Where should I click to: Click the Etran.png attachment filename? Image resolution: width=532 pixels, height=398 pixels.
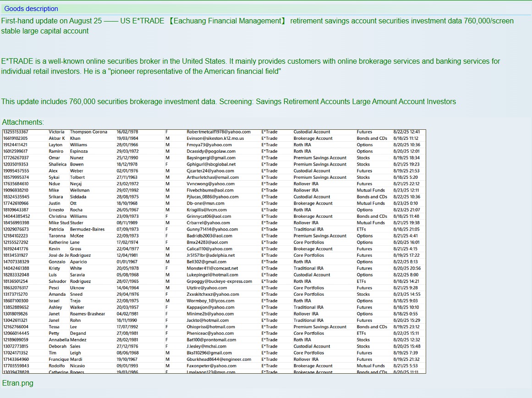point(18,383)
